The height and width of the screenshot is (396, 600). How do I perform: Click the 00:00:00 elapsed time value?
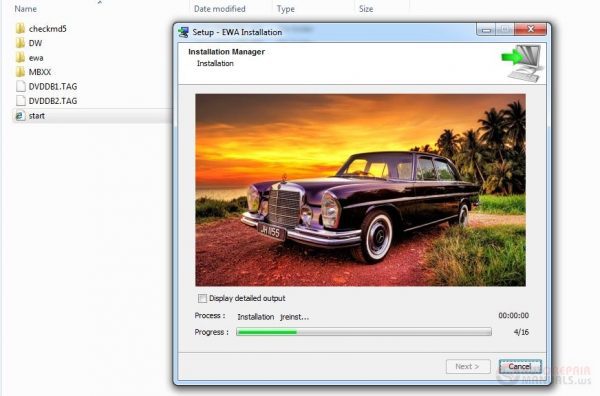[x=514, y=316]
